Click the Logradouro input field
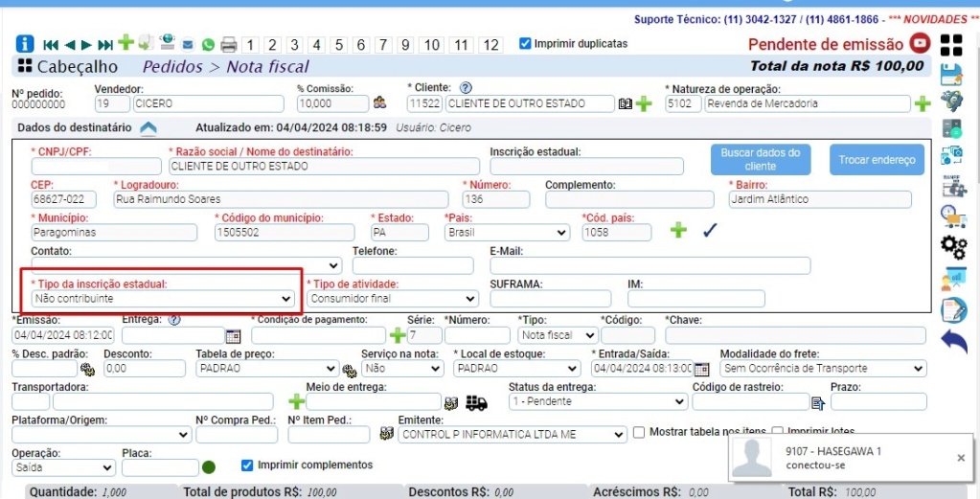 coord(281,199)
